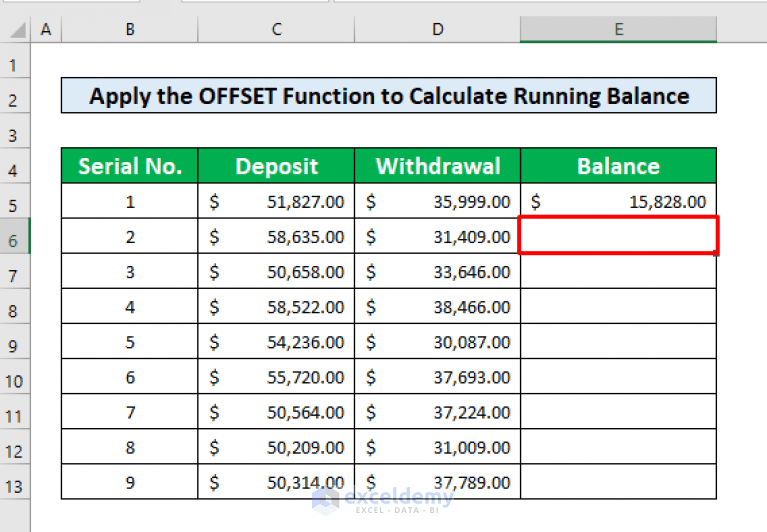This screenshot has width=767, height=532.
Task: Select column E header
Action: (x=619, y=29)
